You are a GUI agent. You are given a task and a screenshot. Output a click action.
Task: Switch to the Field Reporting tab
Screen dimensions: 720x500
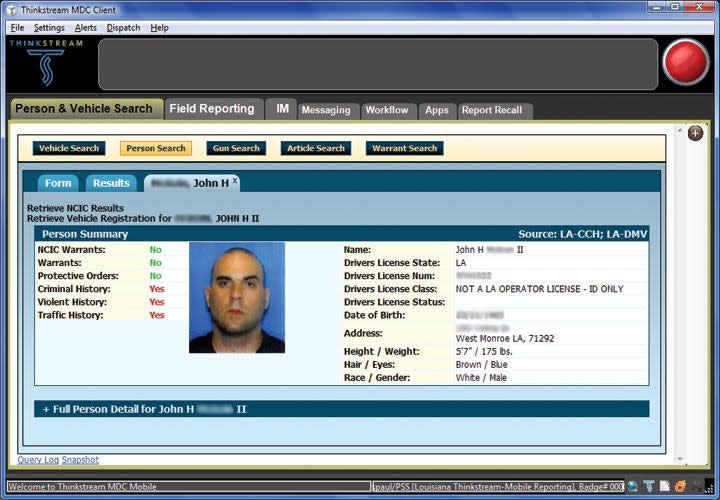212,109
